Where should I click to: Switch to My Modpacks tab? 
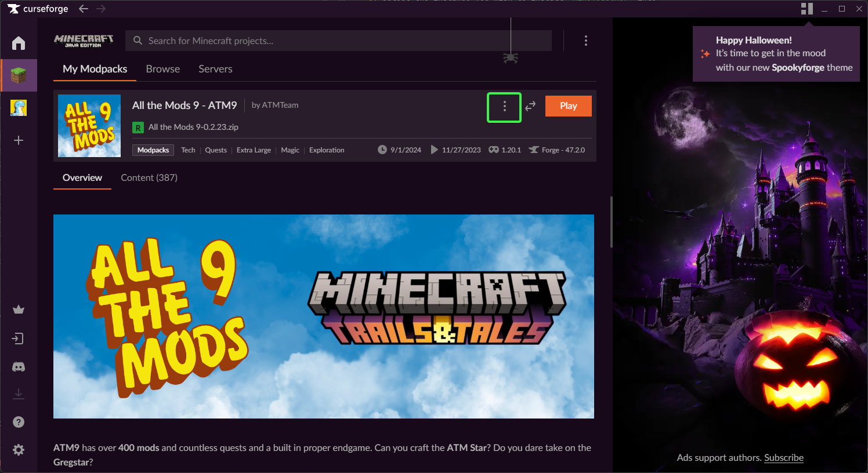pyautogui.click(x=95, y=69)
